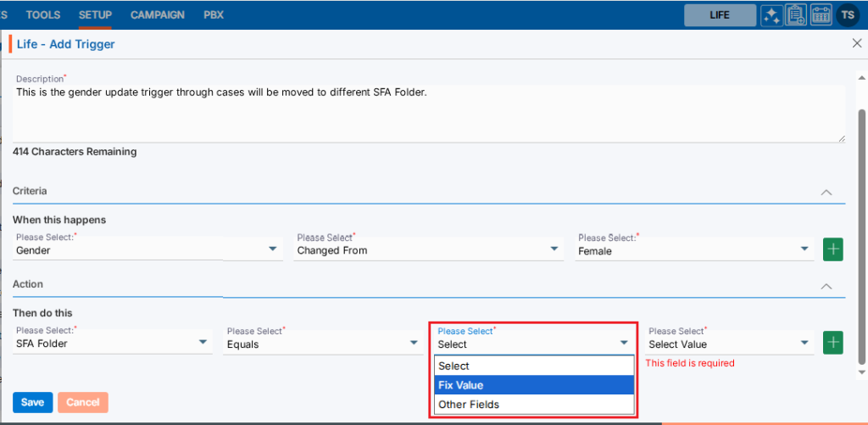This screenshot has height=425, width=868.
Task: Add another criteria row with green plus
Action: [833, 249]
